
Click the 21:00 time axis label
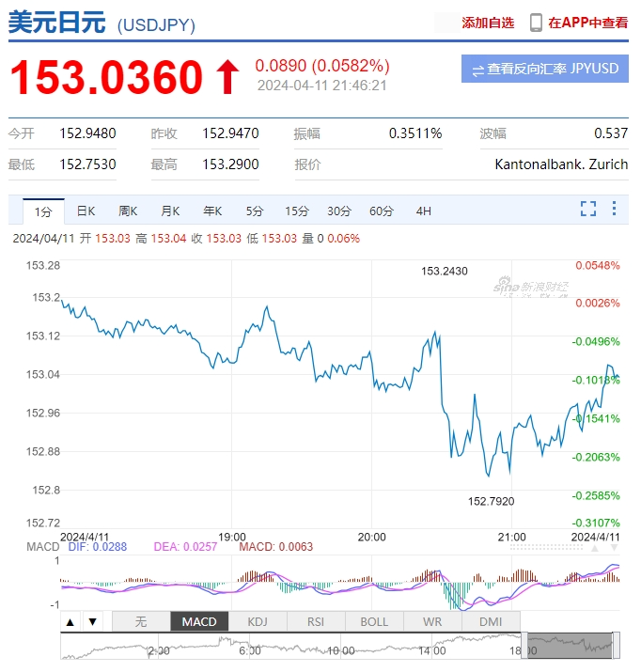pyautogui.click(x=511, y=537)
